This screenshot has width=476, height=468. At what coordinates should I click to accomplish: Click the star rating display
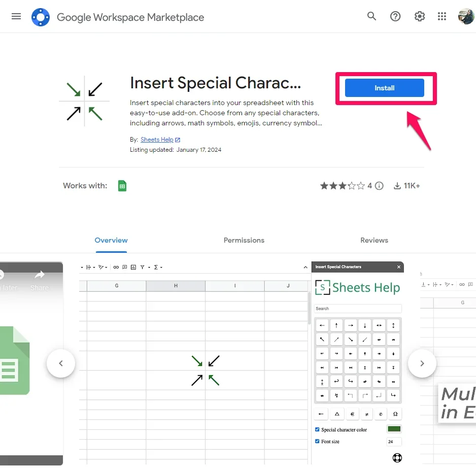343,186
